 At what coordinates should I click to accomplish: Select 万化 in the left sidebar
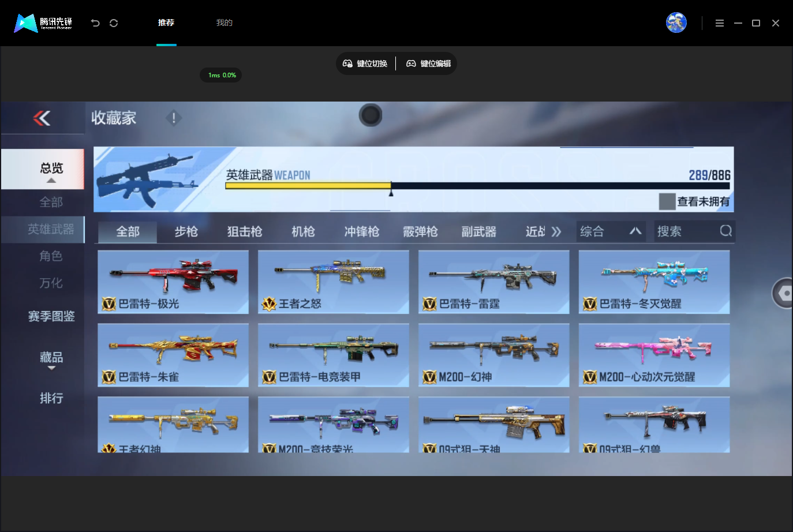click(x=51, y=283)
